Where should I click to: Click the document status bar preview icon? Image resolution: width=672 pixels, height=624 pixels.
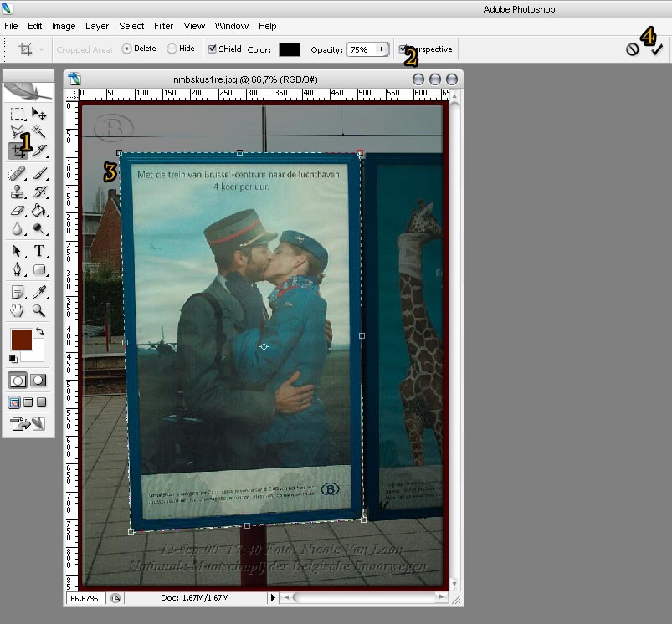pos(115,598)
